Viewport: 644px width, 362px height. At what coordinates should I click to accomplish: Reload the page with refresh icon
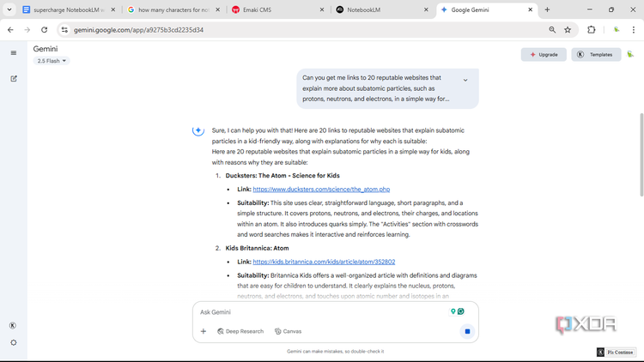45,30
